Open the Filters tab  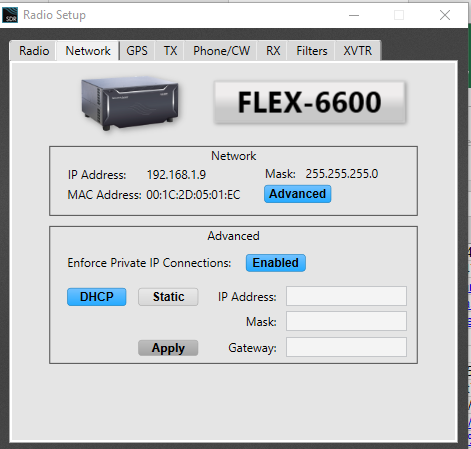point(312,51)
